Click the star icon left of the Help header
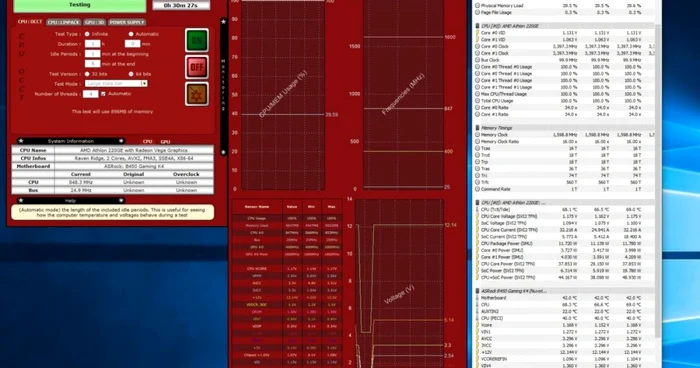Image resolution: width=700 pixels, height=368 pixels. [x=21, y=201]
